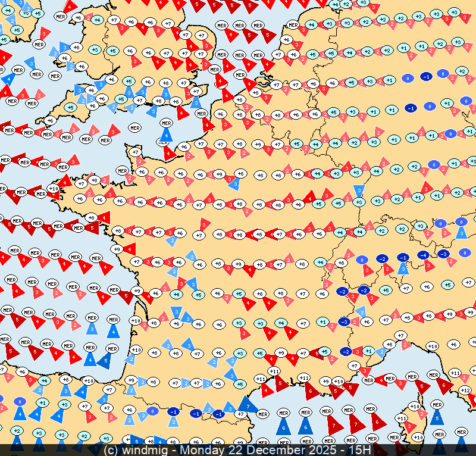Click the +4 oval in north Wales
This screenshot has width=476, height=456.
97,20
